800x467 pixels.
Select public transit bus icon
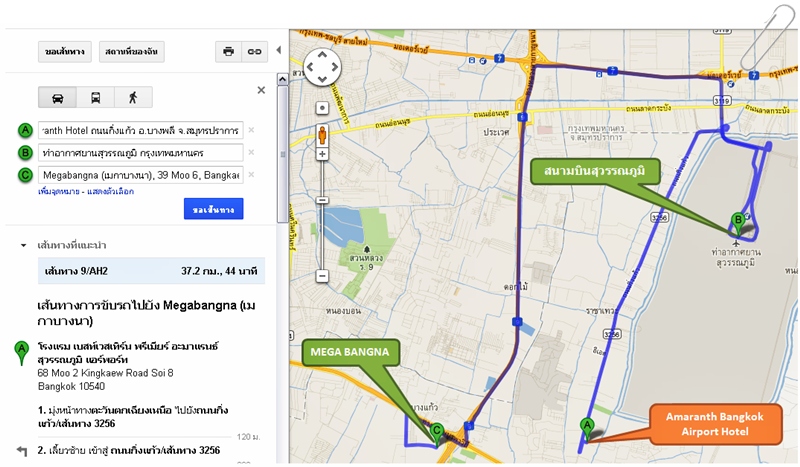click(x=95, y=97)
